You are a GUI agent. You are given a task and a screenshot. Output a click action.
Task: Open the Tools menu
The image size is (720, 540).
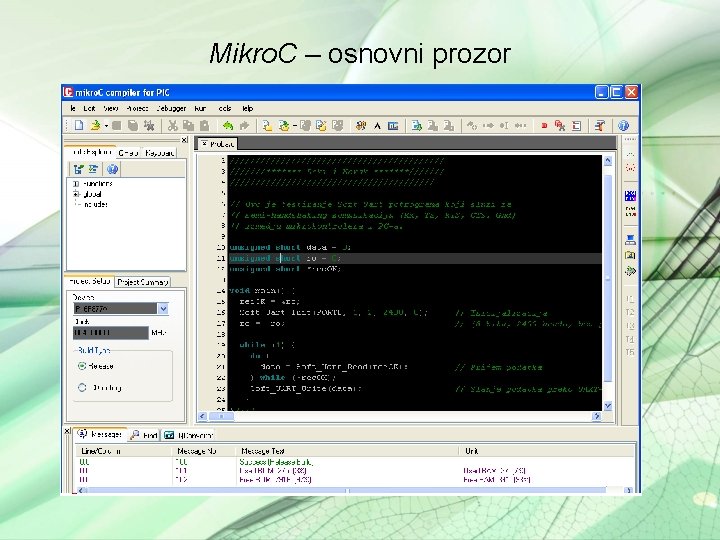225,108
